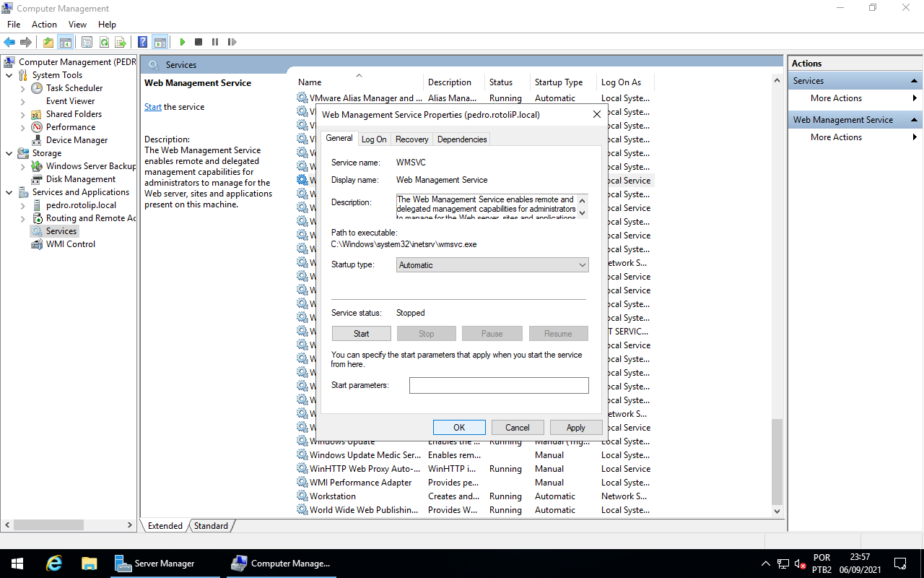The height and width of the screenshot is (578, 924).
Task: Open the Action menu
Action: [x=44, y=25]
